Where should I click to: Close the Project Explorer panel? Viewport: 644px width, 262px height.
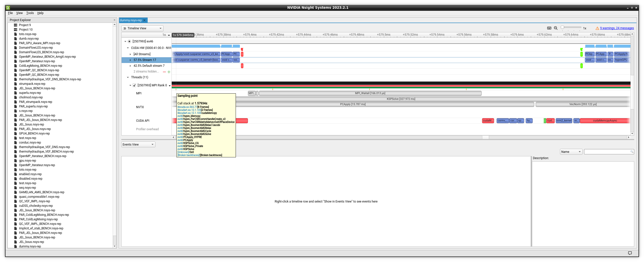click(115, 20)
